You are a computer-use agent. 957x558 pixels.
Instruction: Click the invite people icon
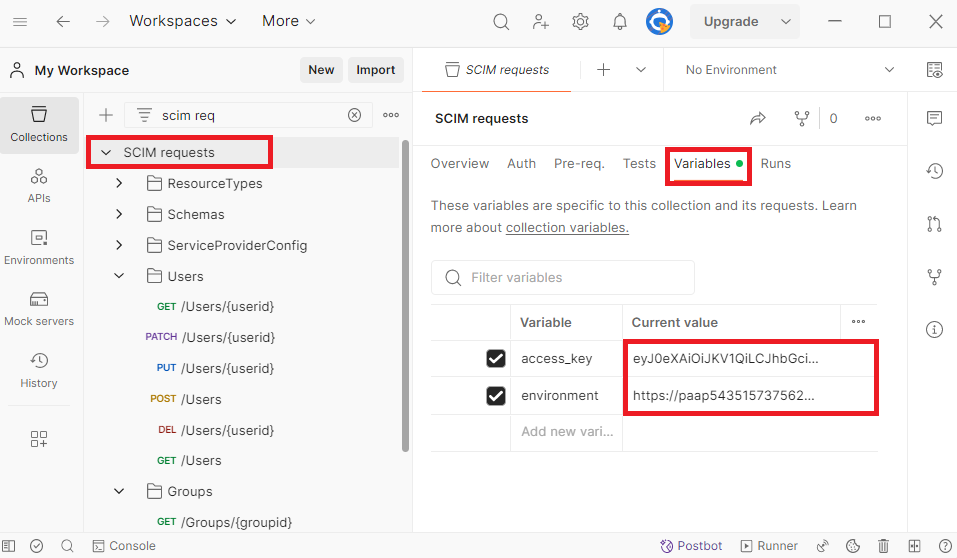pyautogui.click(x=540, y=22)
